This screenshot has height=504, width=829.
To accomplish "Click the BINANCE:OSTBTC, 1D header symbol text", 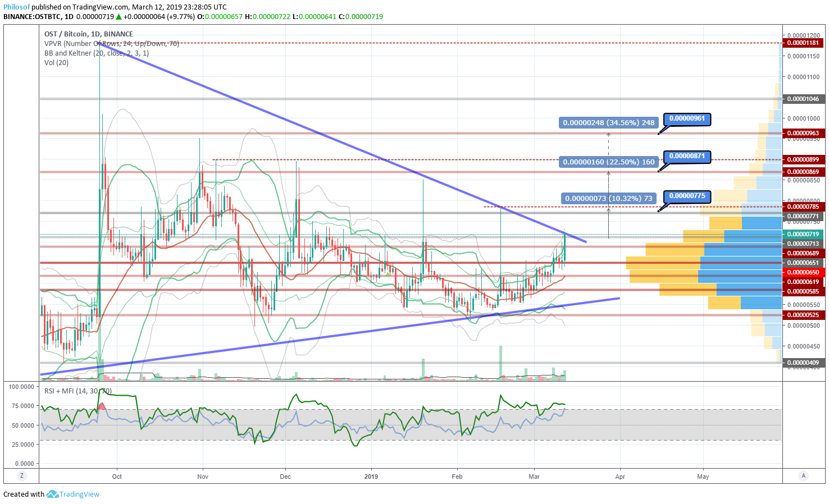I will pos(38,17).
